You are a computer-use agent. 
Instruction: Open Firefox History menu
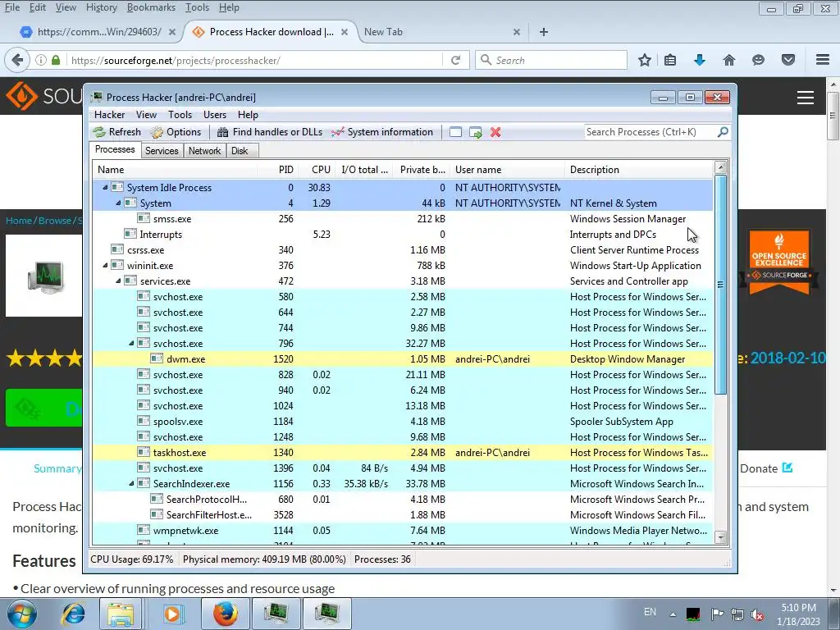pyautogui.click(x=101, y=7)
